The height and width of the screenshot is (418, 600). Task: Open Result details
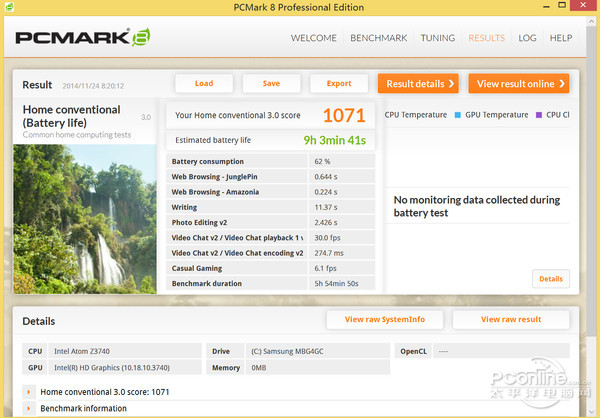tap(418, 83)
